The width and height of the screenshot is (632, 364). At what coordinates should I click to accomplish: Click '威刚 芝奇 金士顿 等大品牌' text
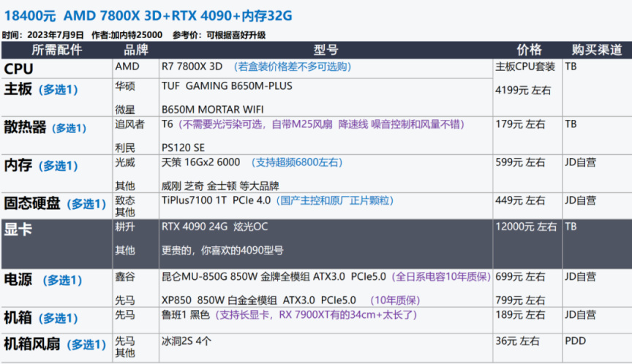pyautogui.click(x=220, y=186)
